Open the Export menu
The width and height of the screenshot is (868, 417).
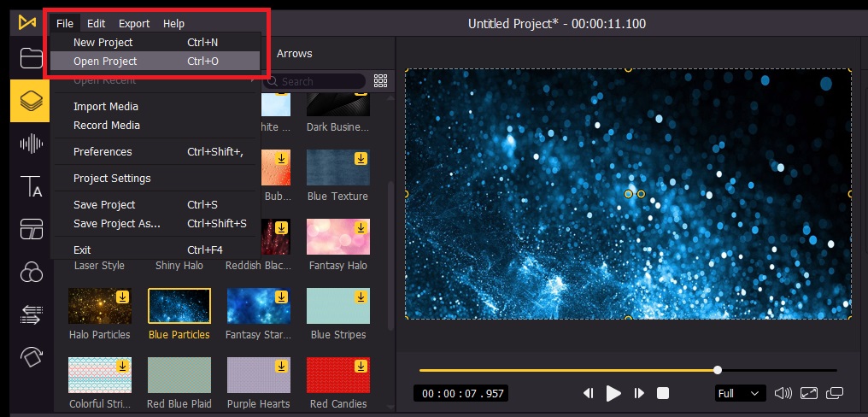click(x=134, y=23)
